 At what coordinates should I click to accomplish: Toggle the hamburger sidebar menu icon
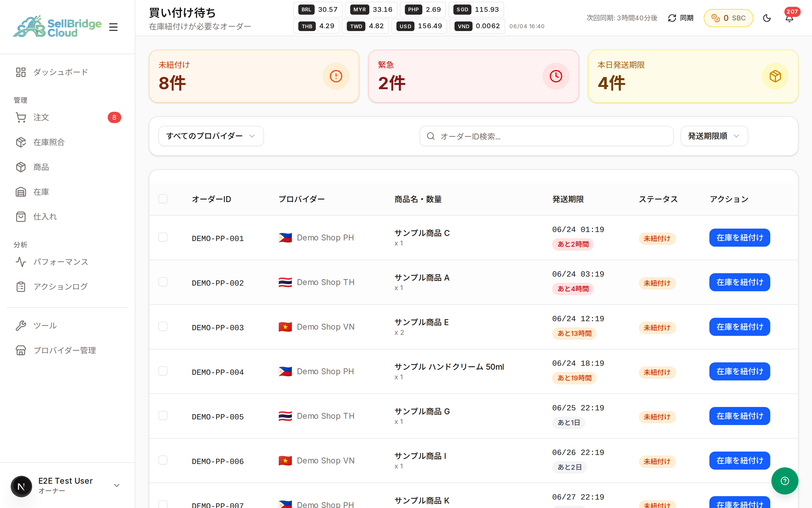pyautogui.click(x=113, y=27)
